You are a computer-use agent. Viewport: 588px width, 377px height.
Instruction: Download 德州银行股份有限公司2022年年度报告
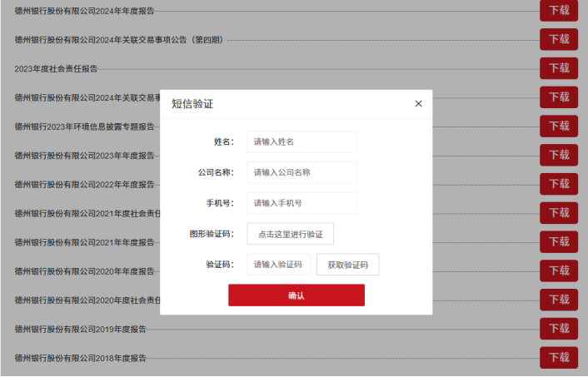click(559, 184)
